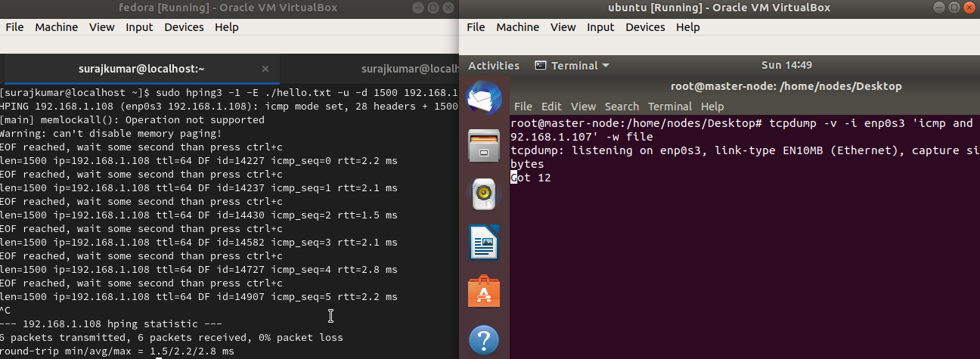Open Terminal menu in the terminal menubar
This screenshot has height=359, width=980.
pos(670,107)
